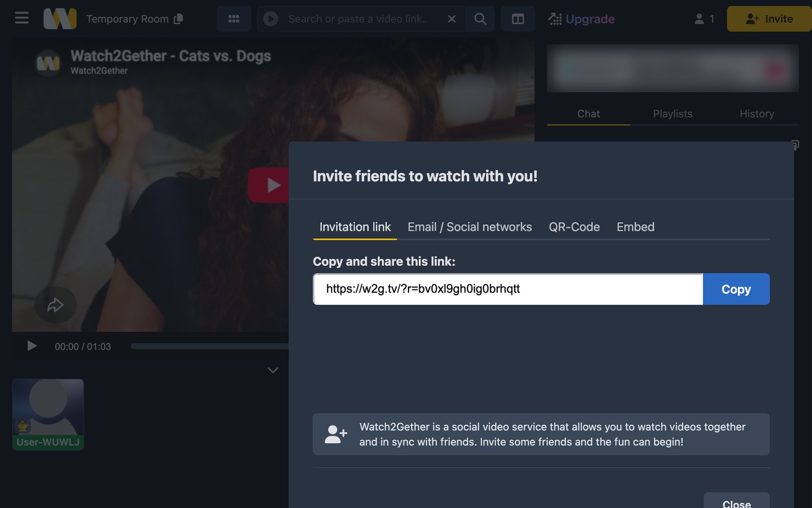Screen dimensions: 812x508
Task: Click the pop-out icon beside chat area
Action: point(795,145)
